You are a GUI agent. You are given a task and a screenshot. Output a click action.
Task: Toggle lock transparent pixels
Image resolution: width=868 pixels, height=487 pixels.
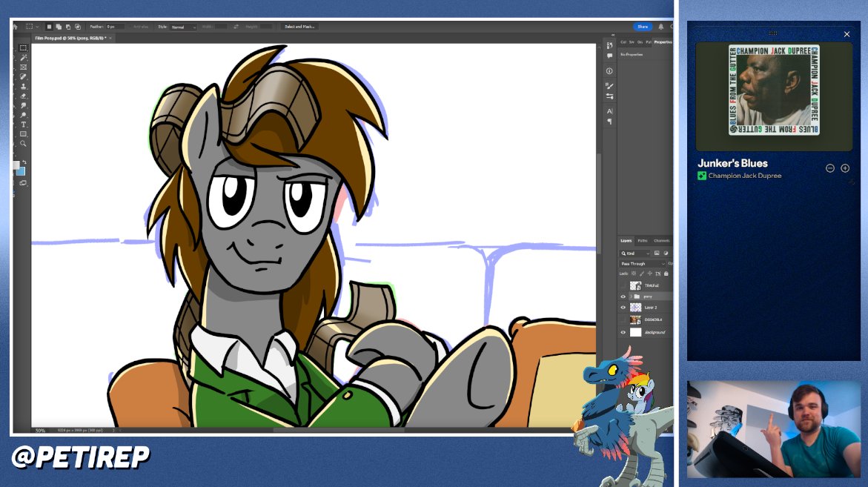(634, 274)
